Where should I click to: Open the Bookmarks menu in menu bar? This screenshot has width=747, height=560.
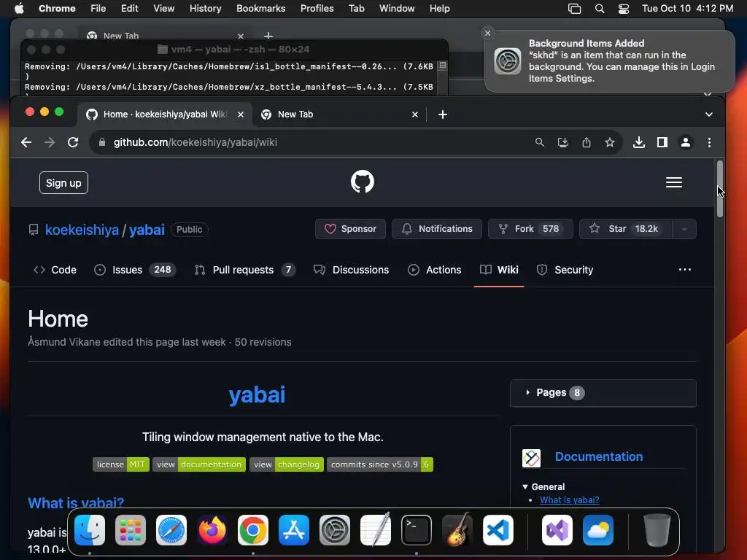tap(260, 9)
